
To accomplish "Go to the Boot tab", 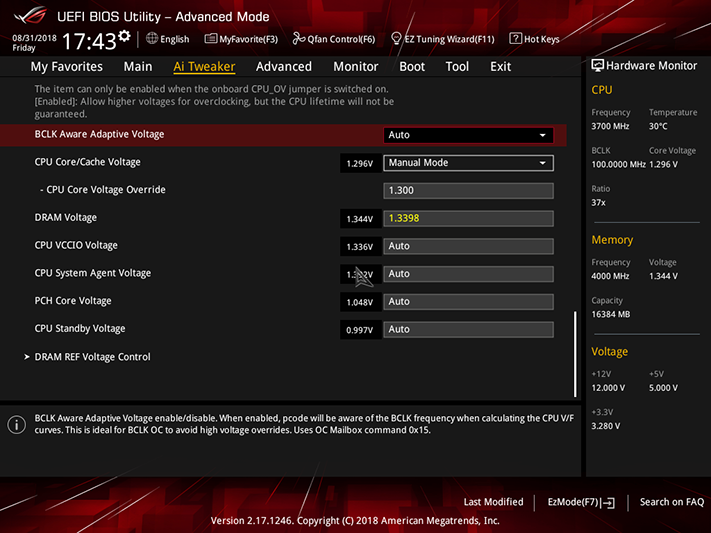I will tap(412, 67).
